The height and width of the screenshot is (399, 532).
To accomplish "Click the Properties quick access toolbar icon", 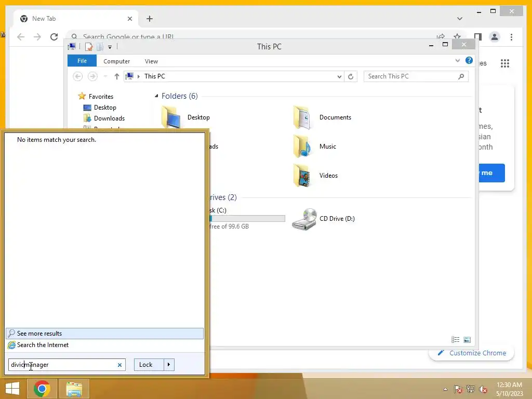I will pyautogui.click(x=89, y=47).
